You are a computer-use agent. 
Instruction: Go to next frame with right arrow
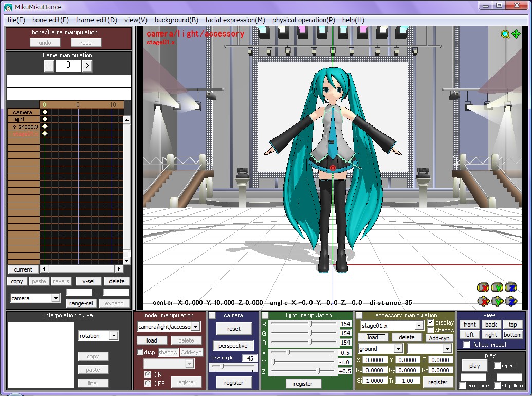tap(87, 65)
